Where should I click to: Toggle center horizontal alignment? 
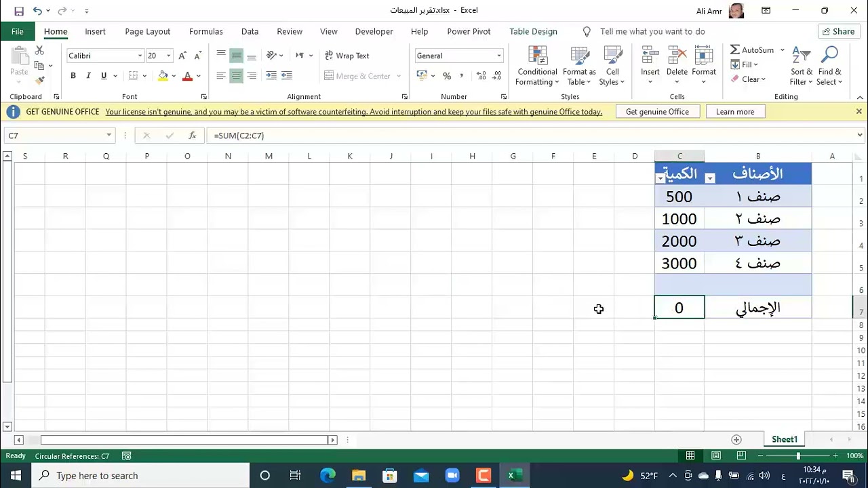[x=236, y=76]
